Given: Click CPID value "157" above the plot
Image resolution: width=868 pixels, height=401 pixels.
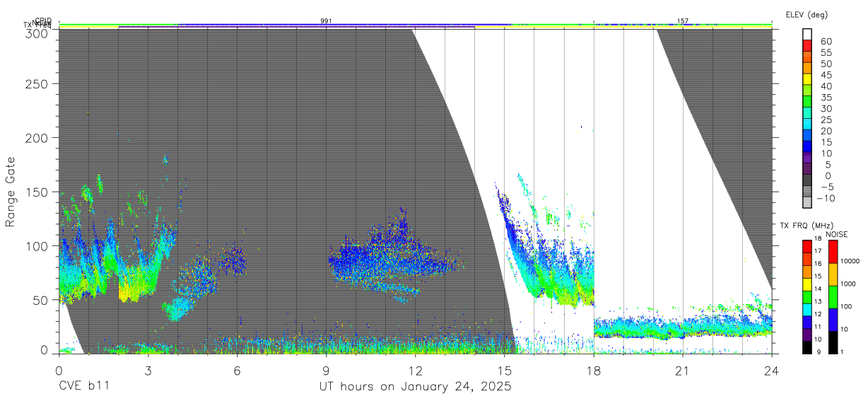Looking at the screenshot, I should (x=683, y=21).
